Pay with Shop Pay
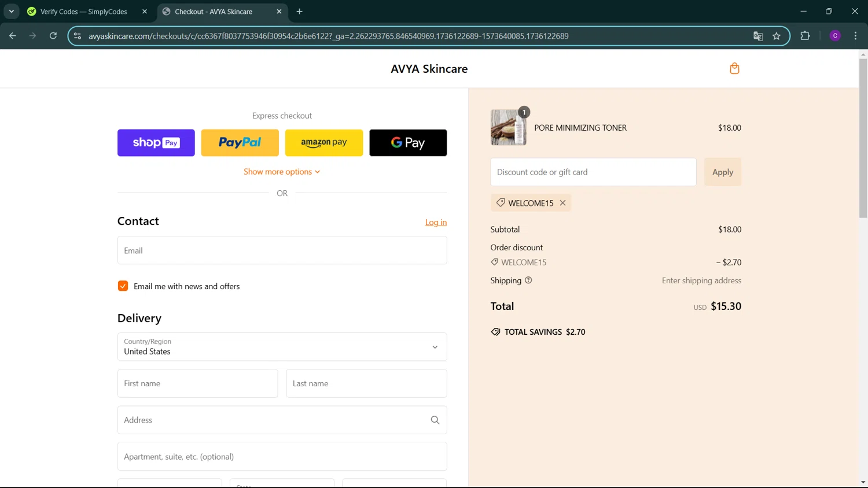Image resolution: width=868 pixels, height=488 pixels. [x=156, y=143]
